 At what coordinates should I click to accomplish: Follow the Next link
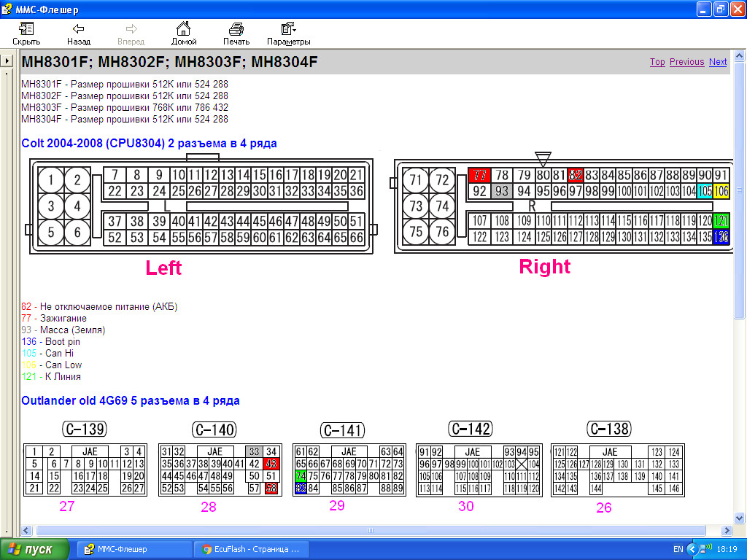click(718, 62)
